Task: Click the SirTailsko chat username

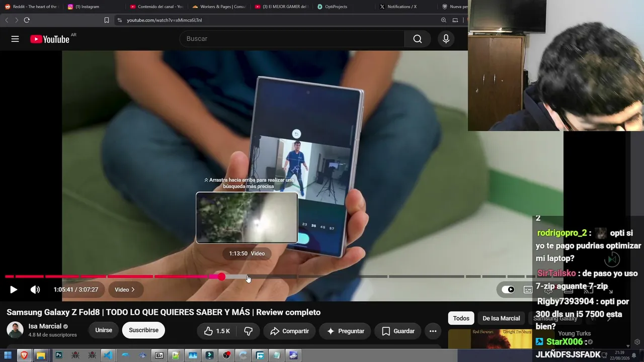Action: 556,274
